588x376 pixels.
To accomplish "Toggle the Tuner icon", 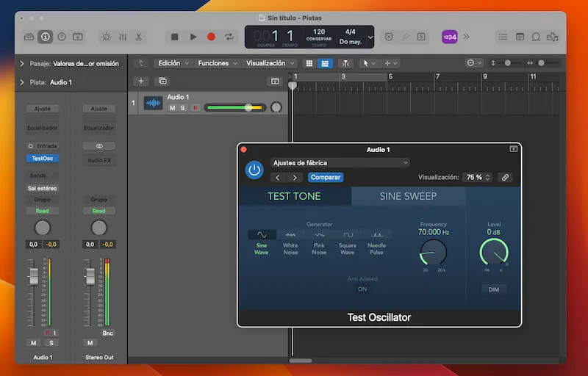I will pos(405,37).
